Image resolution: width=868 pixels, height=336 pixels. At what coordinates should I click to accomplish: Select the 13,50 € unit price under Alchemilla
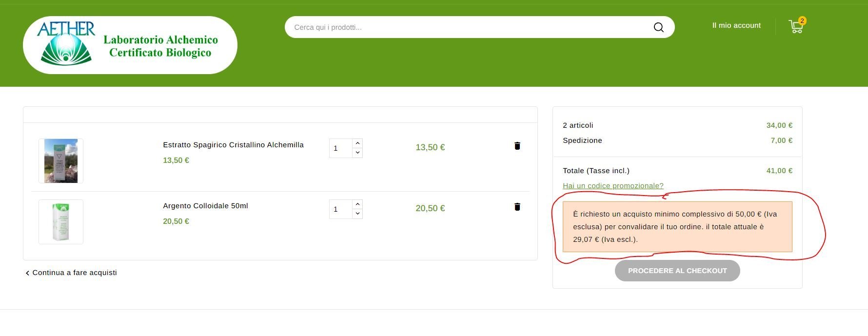[176, 160]
